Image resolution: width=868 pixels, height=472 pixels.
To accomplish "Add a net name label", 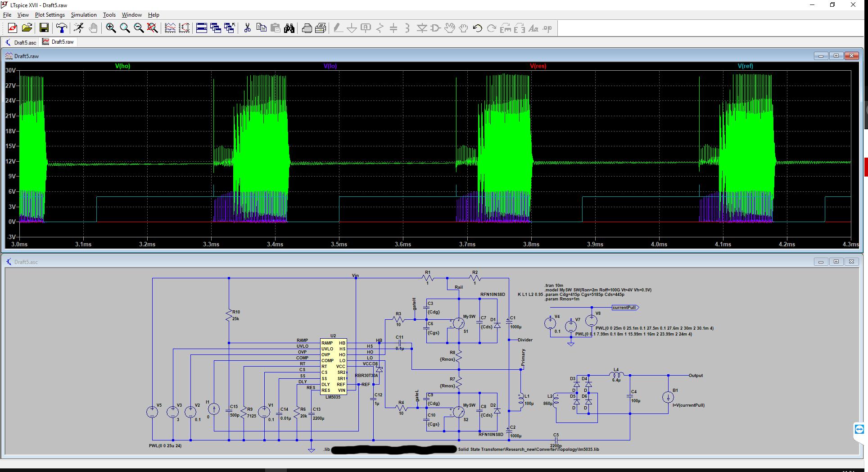I will tap(365, 28).
